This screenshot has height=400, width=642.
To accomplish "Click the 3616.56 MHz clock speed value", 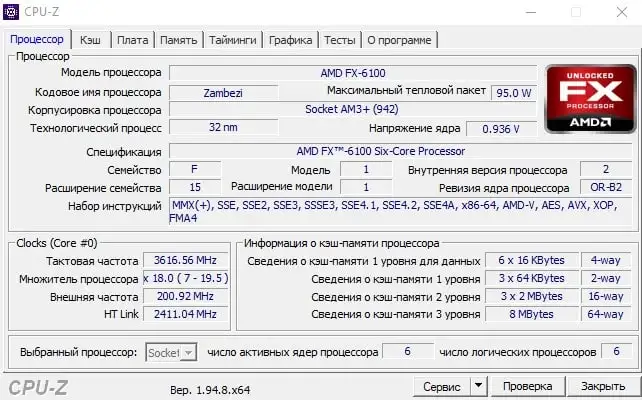I will (x=185, y=260).
